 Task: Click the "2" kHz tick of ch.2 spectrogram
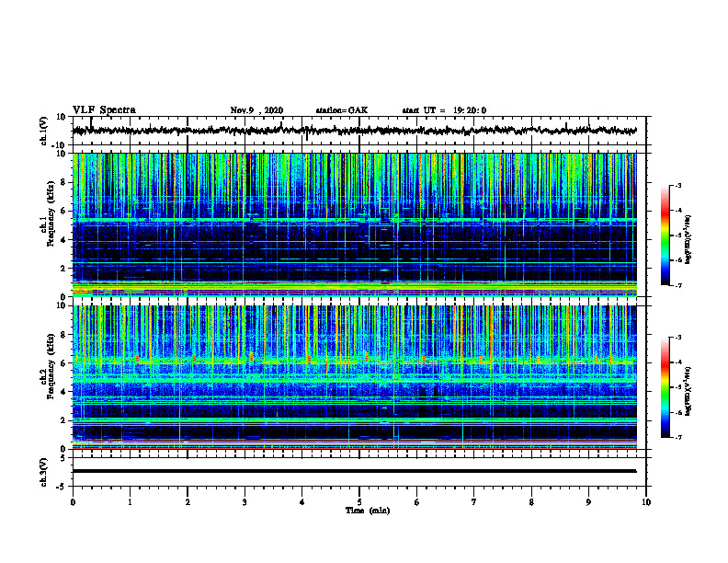click(x=63, y=420)
